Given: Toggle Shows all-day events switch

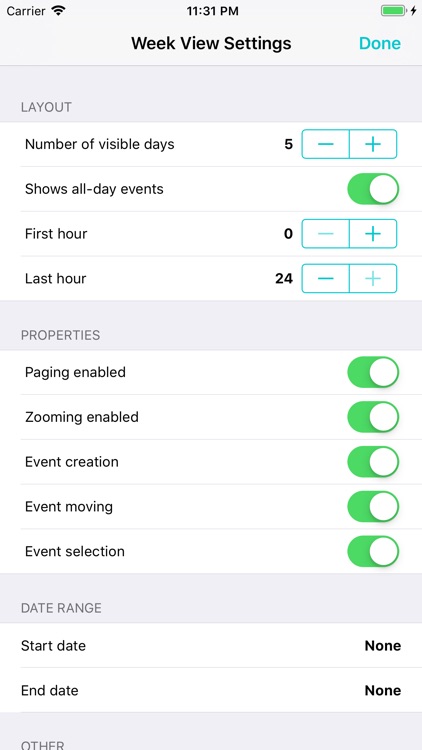Looking at the screenshot, I should pos(373,189).
